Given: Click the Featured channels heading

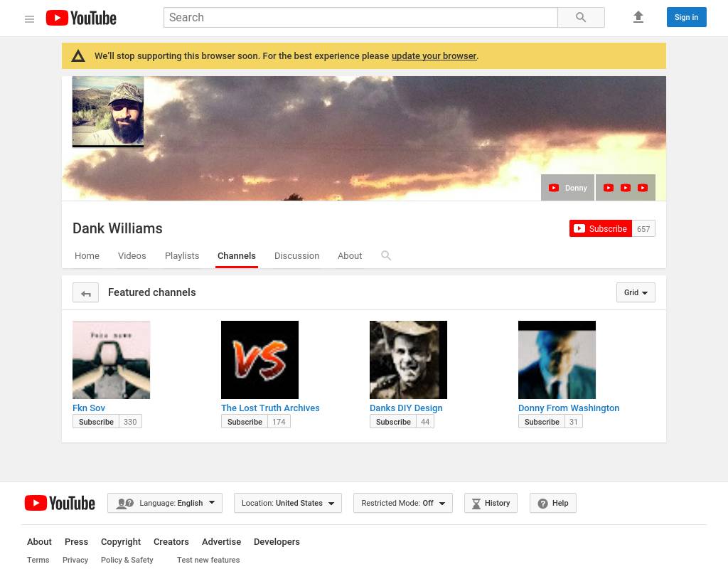Looking at the screenshot, I should 152,292.
